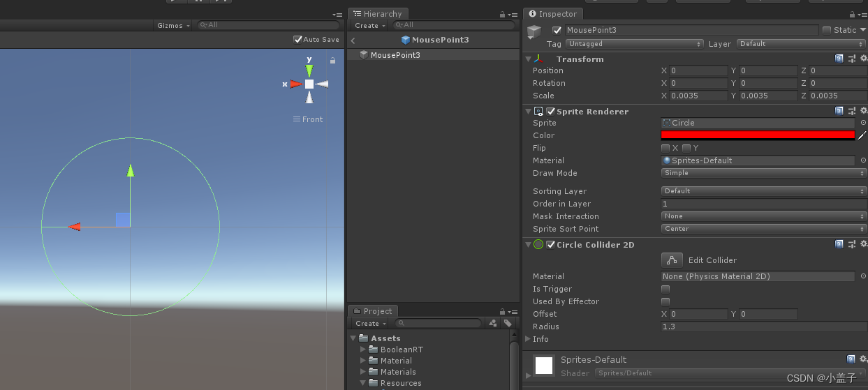Open object picker for Physics Material 2D
868x390 pixels.
[863, 276]
